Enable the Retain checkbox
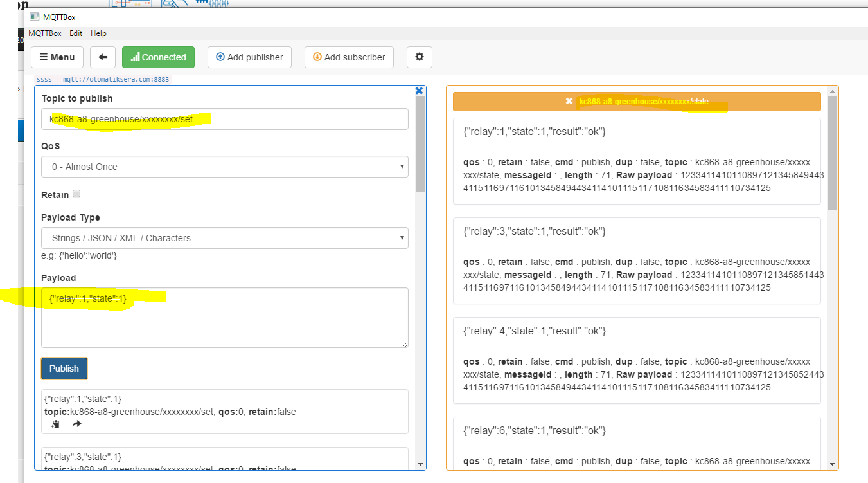 coord(77,194)
